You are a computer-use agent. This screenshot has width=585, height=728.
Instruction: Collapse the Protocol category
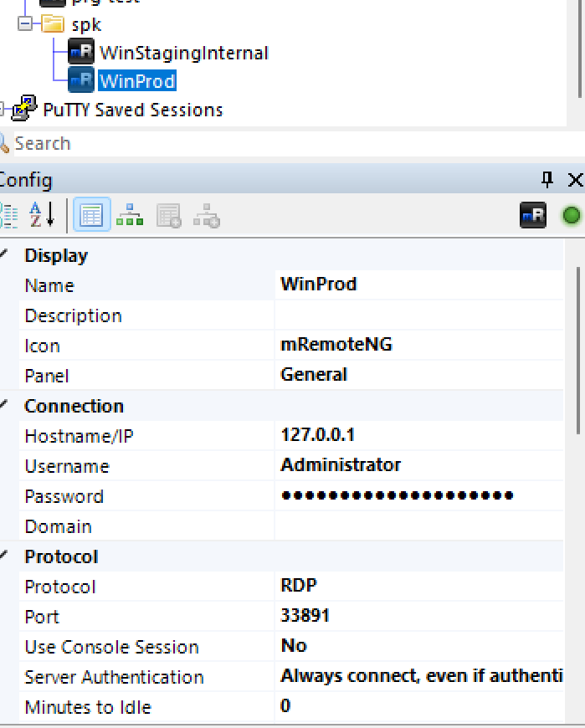pyautogui.click(x=4, y=555)
